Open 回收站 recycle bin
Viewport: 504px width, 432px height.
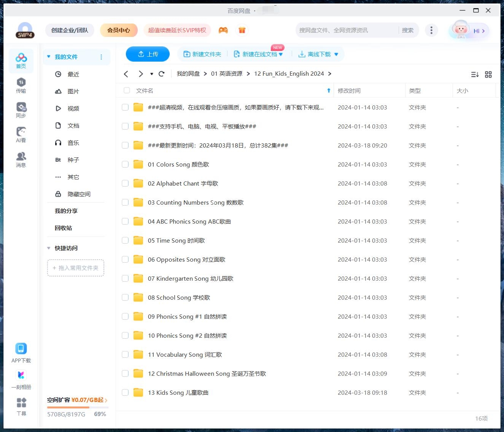63,228
